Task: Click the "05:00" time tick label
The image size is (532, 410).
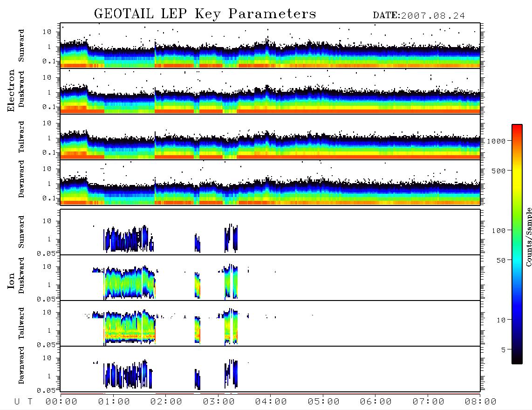Action: pos(324,402)
